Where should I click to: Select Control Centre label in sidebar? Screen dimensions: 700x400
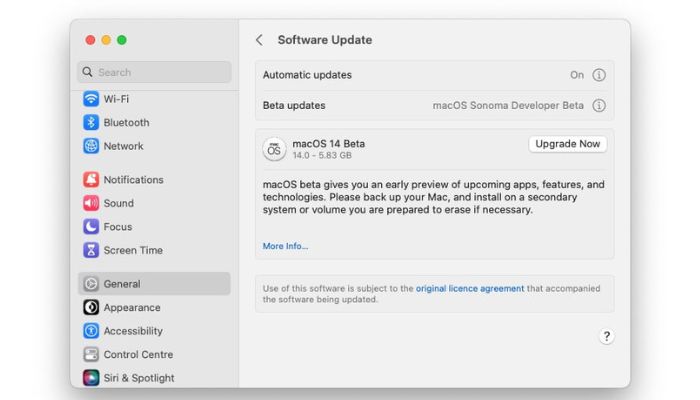pyautogui.click(x=138, y=354)
